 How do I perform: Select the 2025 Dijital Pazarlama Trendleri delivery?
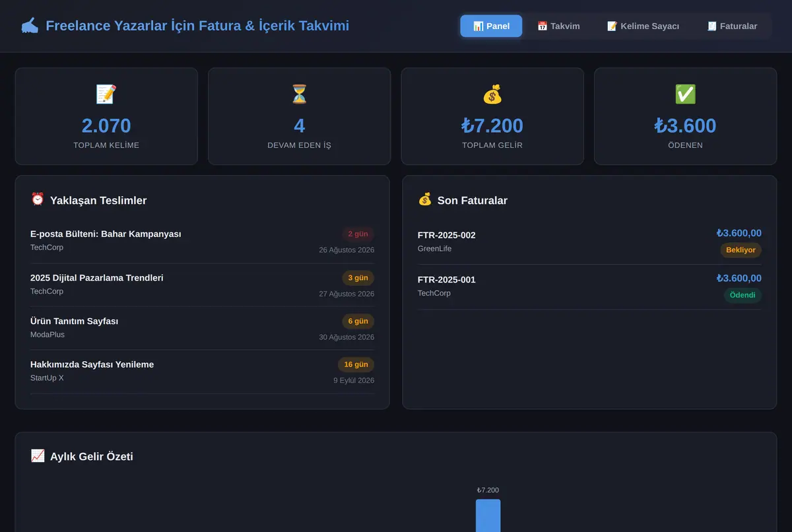coord(202,284)
